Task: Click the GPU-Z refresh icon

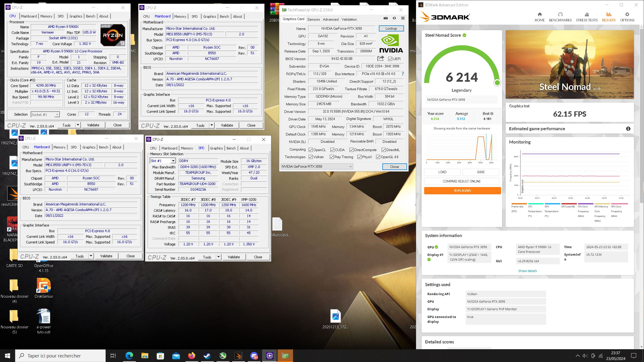Action: click(x=394, y=18)
